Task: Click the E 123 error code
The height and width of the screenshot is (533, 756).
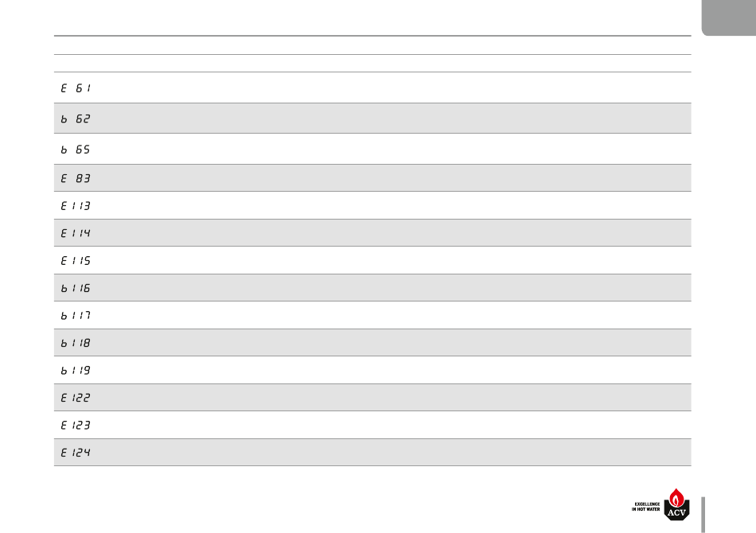Action: 76,426
